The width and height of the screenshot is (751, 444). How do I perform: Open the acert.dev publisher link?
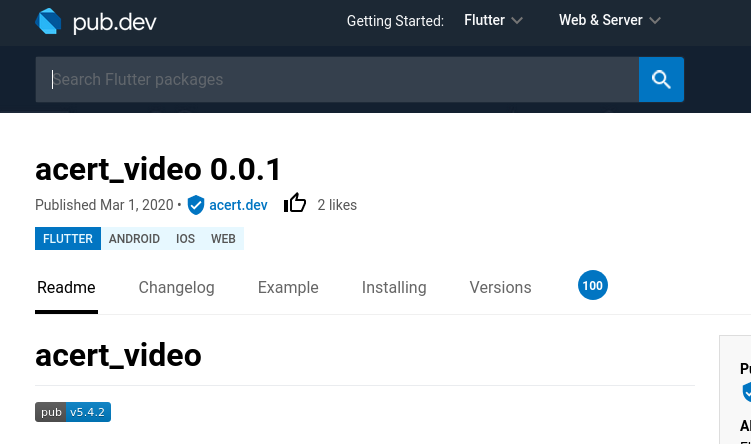click(238, 205)
